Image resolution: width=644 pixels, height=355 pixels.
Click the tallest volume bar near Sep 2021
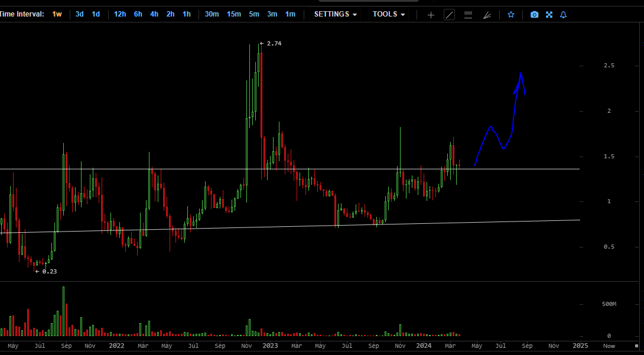click(63, 311)
